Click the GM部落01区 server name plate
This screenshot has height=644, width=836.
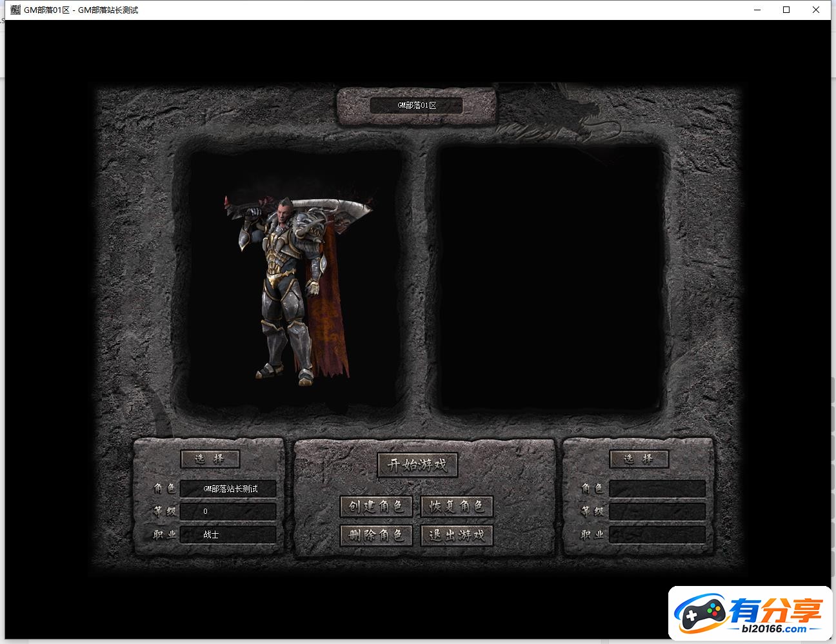coord(417,105)
